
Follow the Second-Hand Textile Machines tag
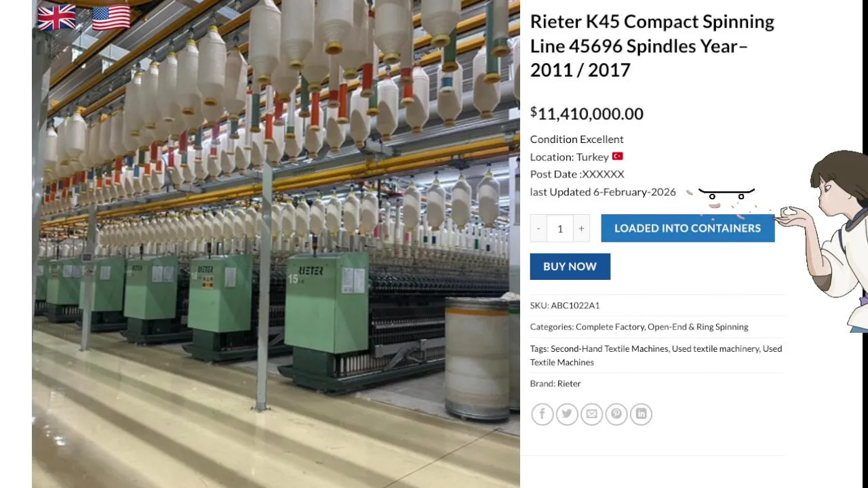click(609, 348)
